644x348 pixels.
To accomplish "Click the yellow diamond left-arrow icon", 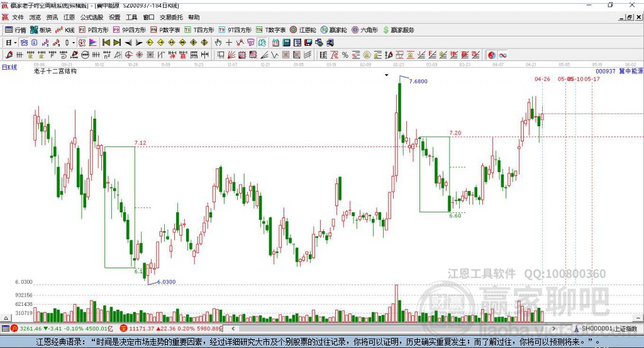I will point(150,43).
